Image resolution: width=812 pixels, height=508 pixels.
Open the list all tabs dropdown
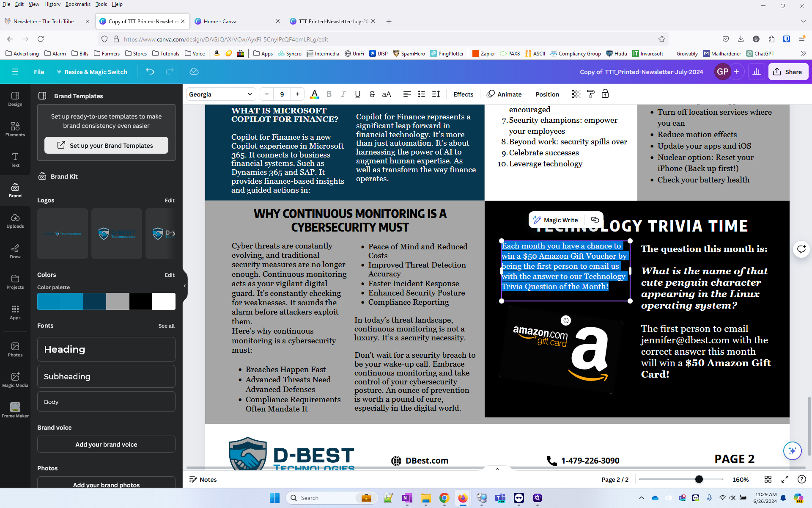click(803, 21)
